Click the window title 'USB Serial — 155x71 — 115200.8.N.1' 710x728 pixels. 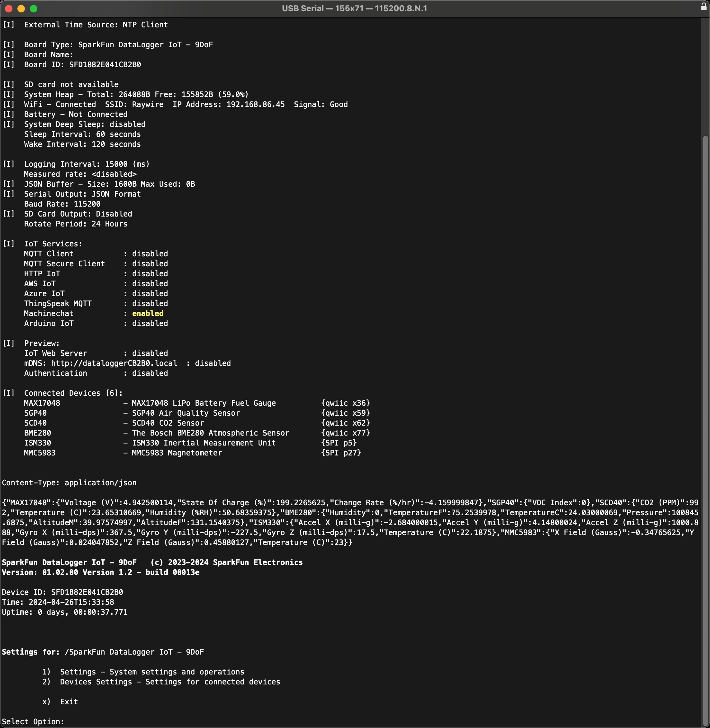pyautogui.click(x=354, y=9)
